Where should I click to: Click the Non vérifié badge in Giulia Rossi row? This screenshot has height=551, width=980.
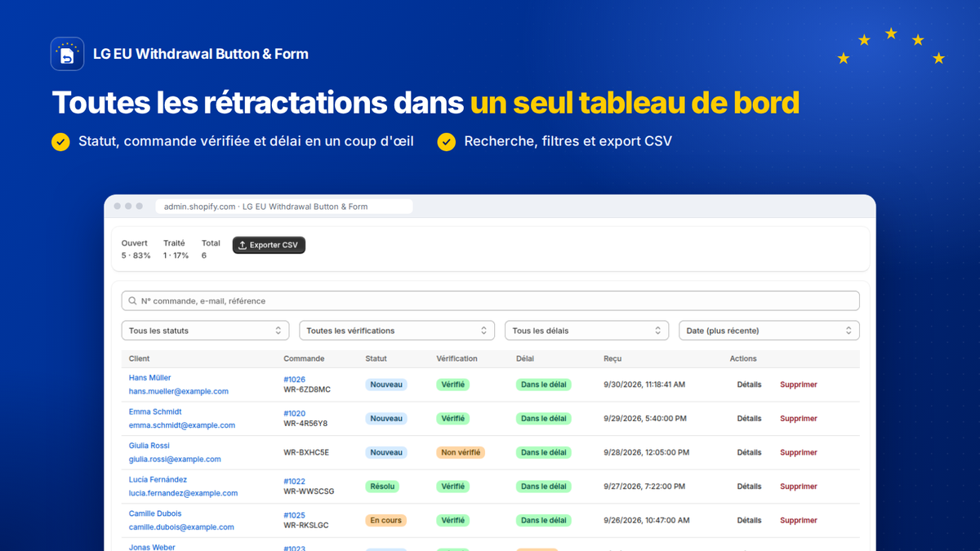tap(461, 452)
